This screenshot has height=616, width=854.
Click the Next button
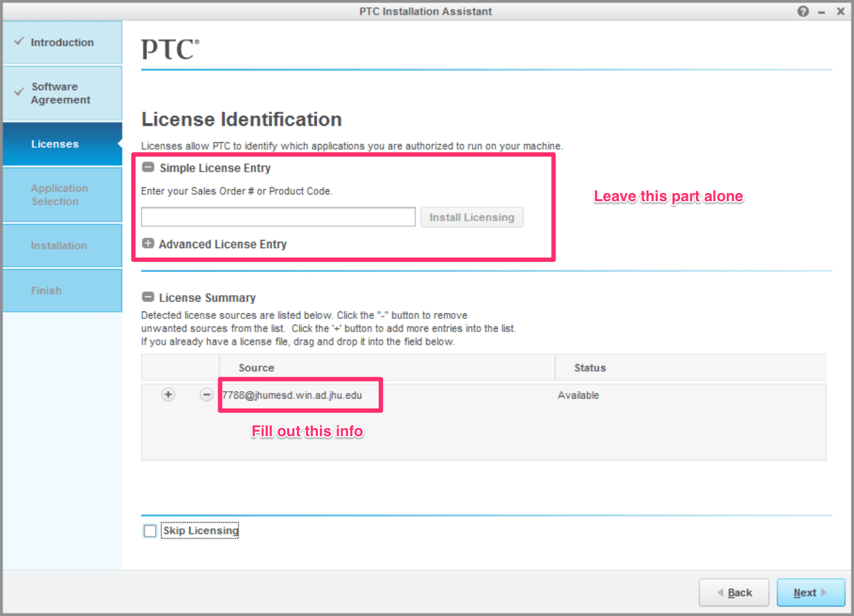(811, 592)
